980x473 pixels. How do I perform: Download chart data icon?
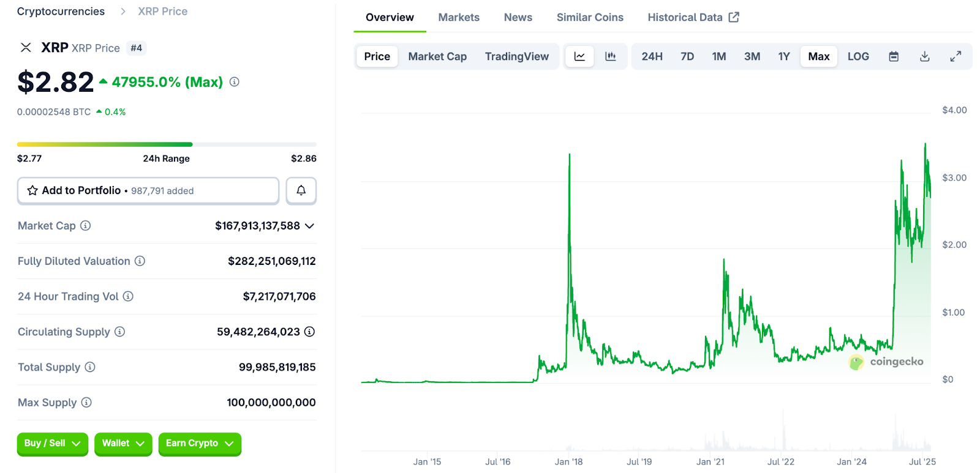click(925, 56)
